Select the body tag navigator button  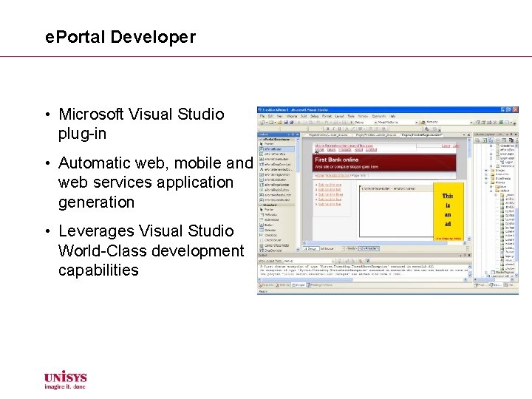point(352,249)
